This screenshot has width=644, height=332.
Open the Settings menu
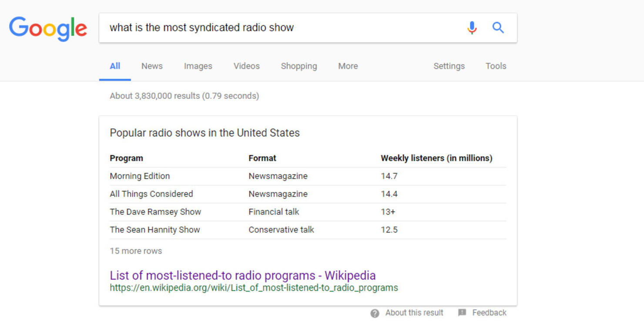pos(449,66)
